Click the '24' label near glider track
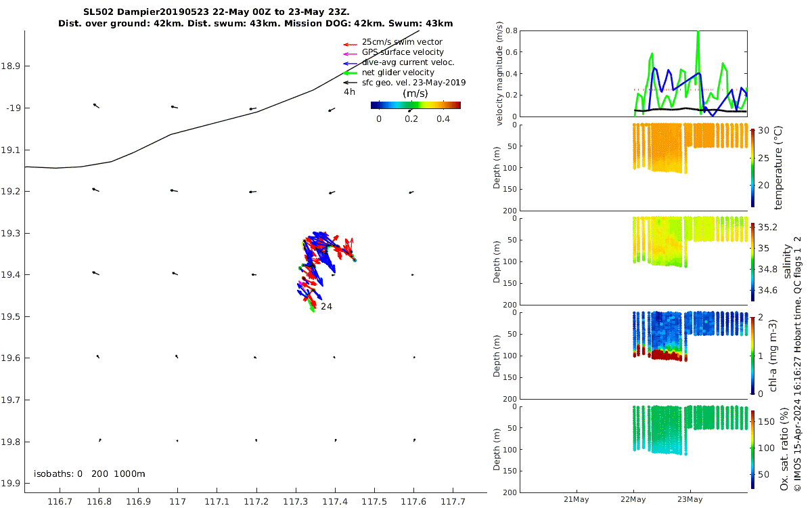 click(x=327, y=306)
